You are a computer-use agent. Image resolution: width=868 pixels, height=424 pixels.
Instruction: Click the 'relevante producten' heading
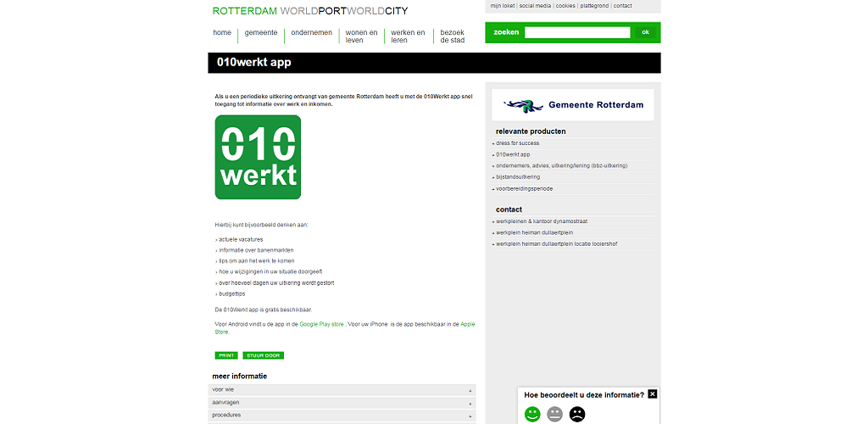point(531,131)
